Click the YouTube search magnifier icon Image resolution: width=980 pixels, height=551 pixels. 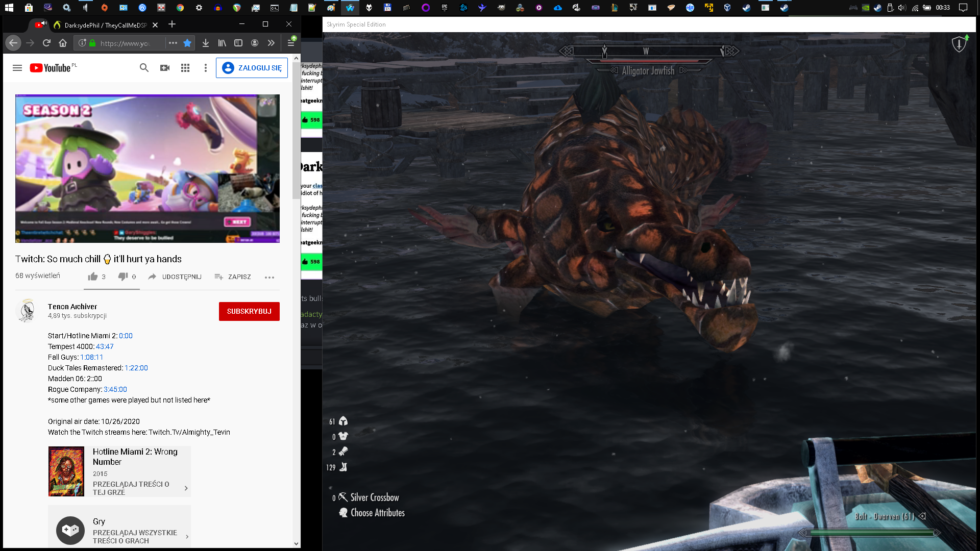pyautogui.click(x=144, y=68)
